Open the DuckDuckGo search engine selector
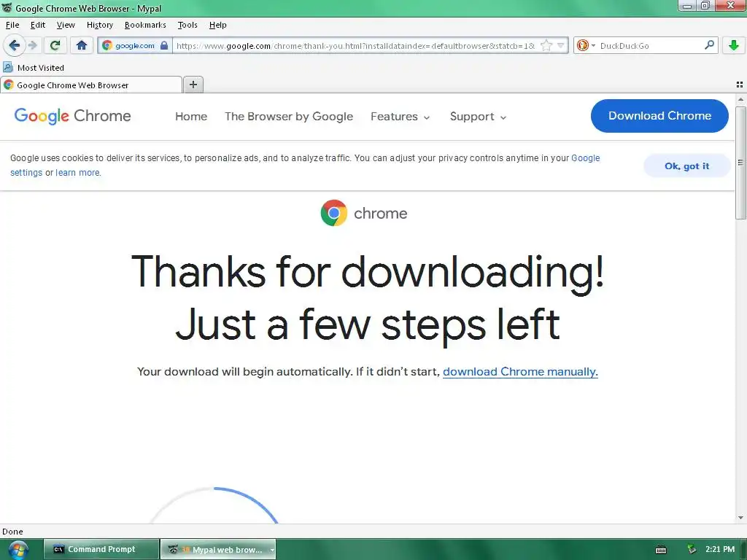Screen dimensions: 747x560 [586, 45]
